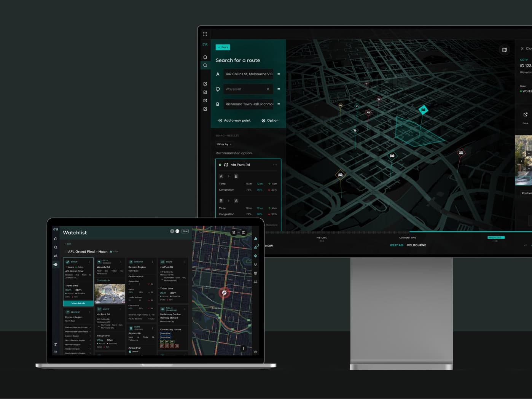The height and width of the screenshot is (399, 532).
Task: Select the teal highlighted car marker on map
Action: pyautogui.click(x=423, y=110)
